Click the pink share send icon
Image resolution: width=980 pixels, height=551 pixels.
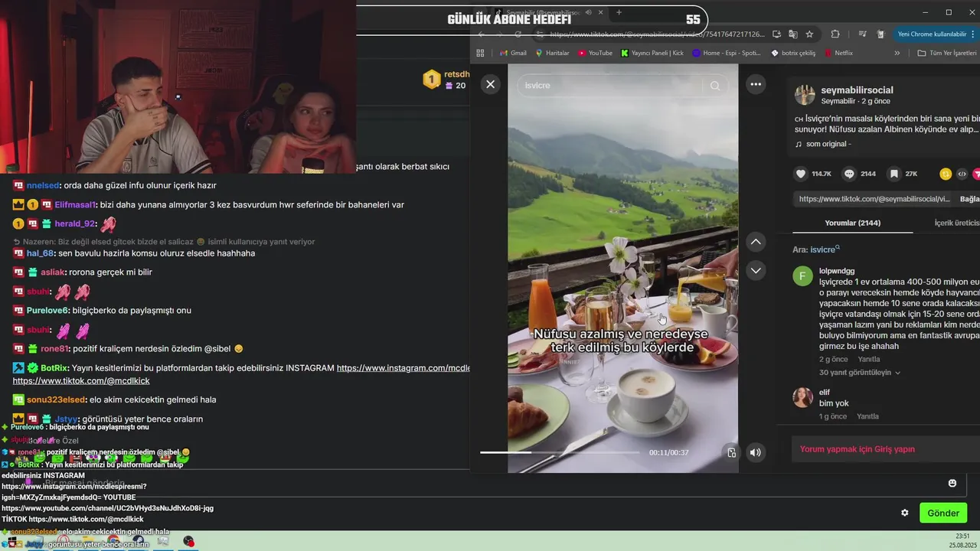[977, 174]
